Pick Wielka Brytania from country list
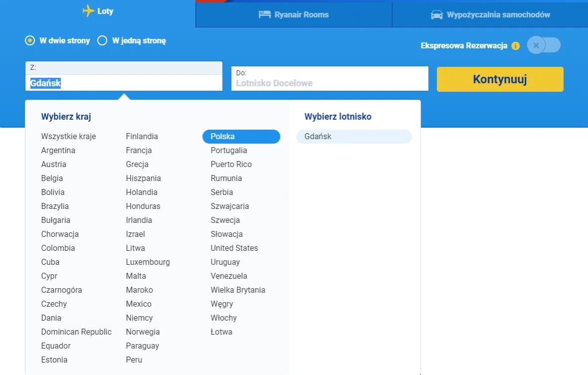Image resolution: width=588 pixels, height=375 pixels. 237,290
